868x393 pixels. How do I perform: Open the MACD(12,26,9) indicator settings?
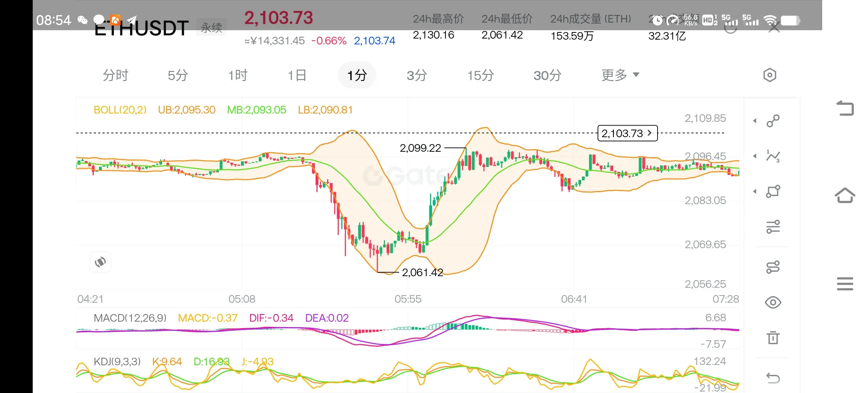pos(130,318)
